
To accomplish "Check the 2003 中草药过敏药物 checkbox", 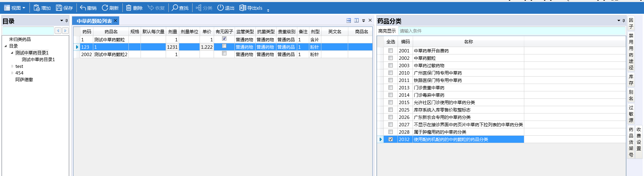I will 390,65.
